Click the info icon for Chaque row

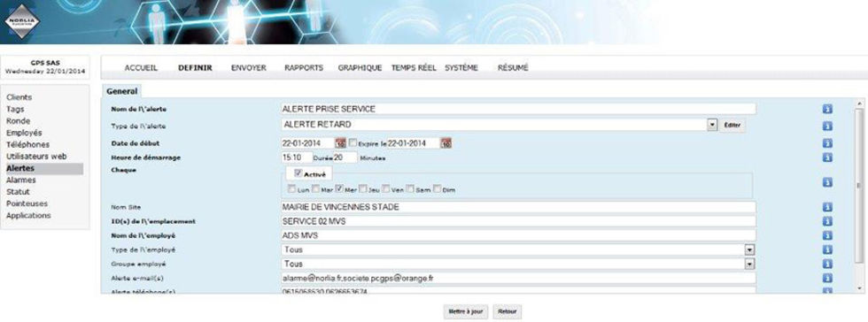coord(827,182)
